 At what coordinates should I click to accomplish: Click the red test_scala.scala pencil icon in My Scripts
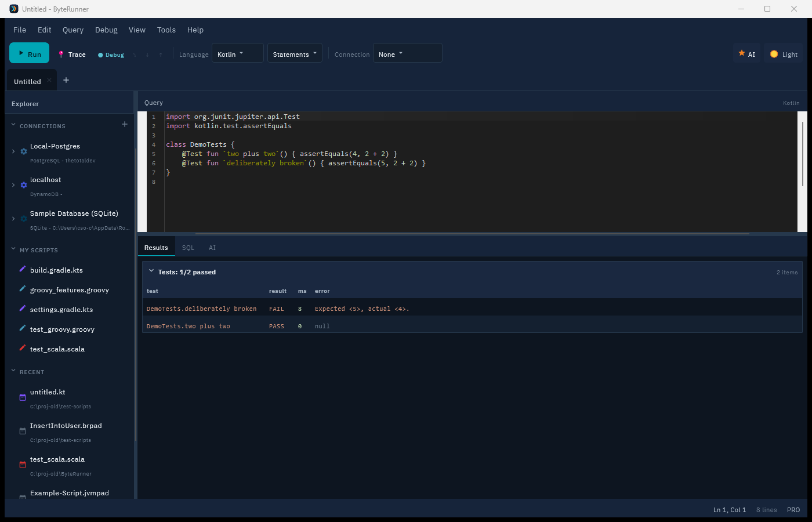[x=23, y=348]
